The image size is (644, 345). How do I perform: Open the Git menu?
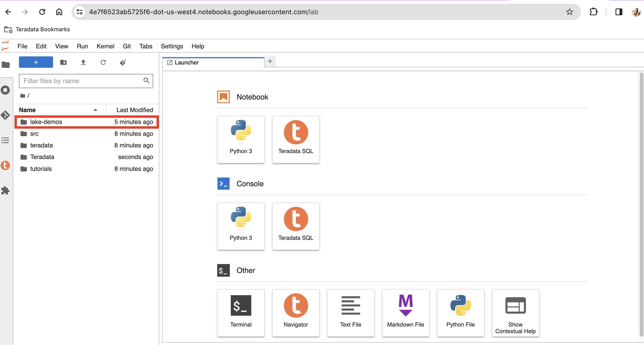point(127,46)
